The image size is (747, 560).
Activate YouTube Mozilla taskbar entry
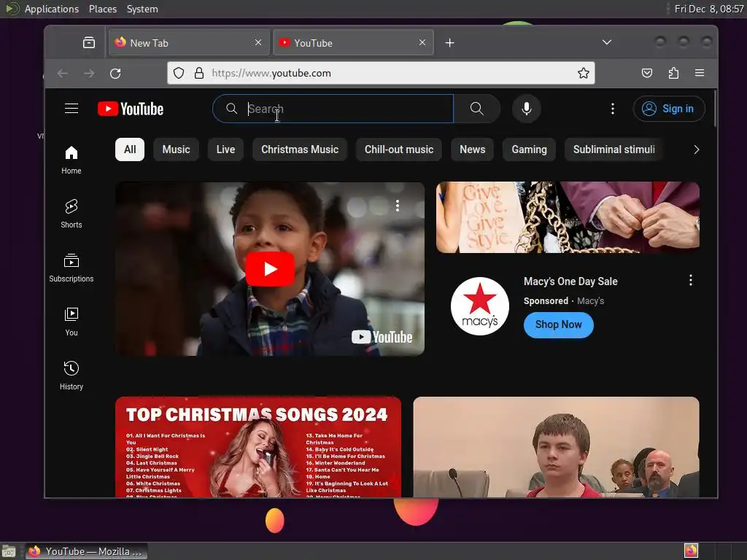(x=86, y=551)
